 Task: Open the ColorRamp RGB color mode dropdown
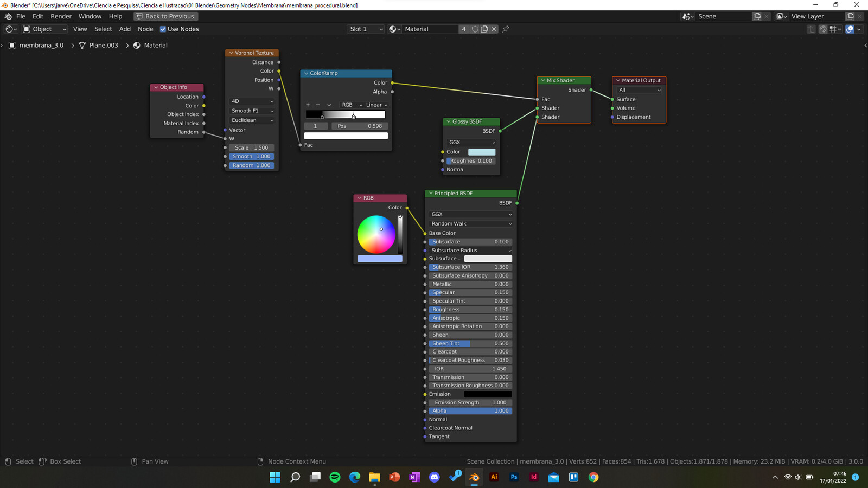[352, 105]
